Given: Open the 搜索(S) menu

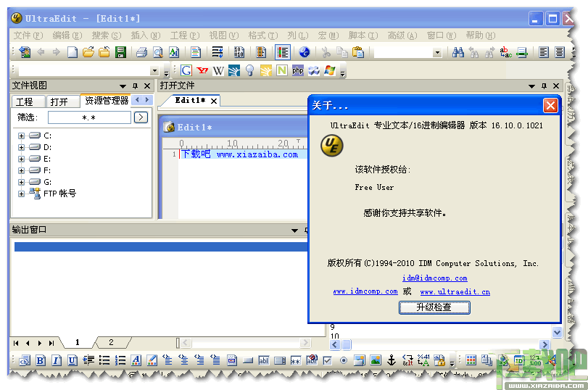Looking at the screenshot, I should pyautogui.click(x=107, y=36).
